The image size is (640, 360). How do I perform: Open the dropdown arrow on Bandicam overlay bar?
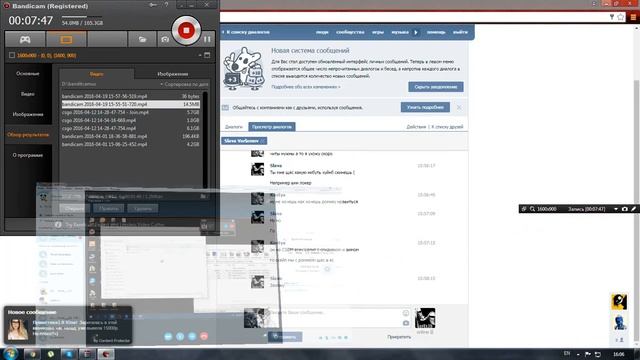coord(616,209)
